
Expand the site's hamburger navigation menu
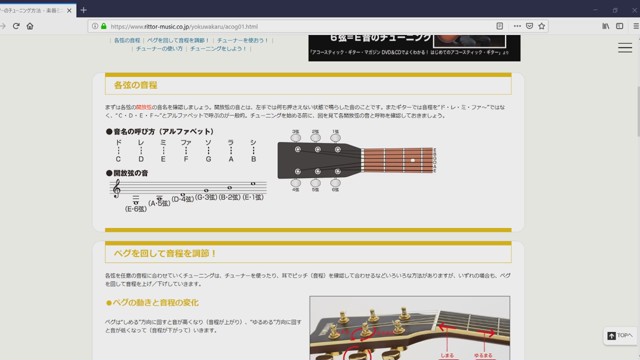[x=625, y=48]
